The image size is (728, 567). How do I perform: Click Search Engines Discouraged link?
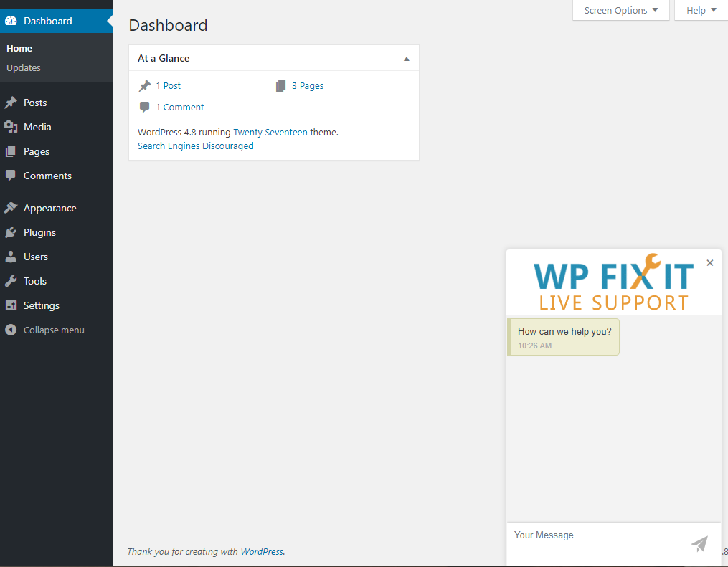tap(196, 146)
